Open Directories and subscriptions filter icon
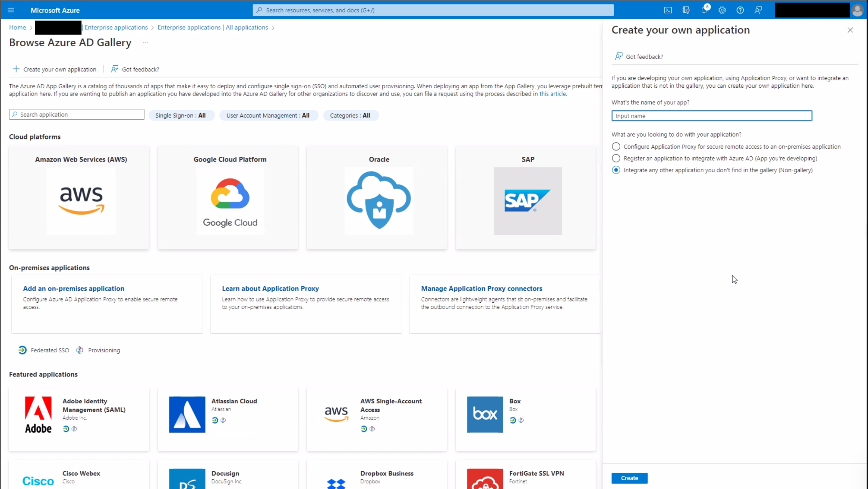The height and width of the screenshot is (489, 868). [686, 10]
